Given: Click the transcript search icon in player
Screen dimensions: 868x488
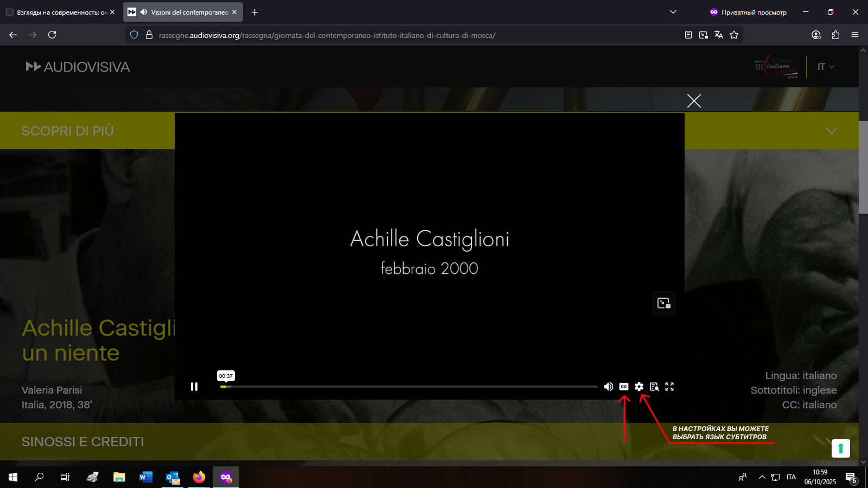Looking at the screenshot, I should (654, 387).
